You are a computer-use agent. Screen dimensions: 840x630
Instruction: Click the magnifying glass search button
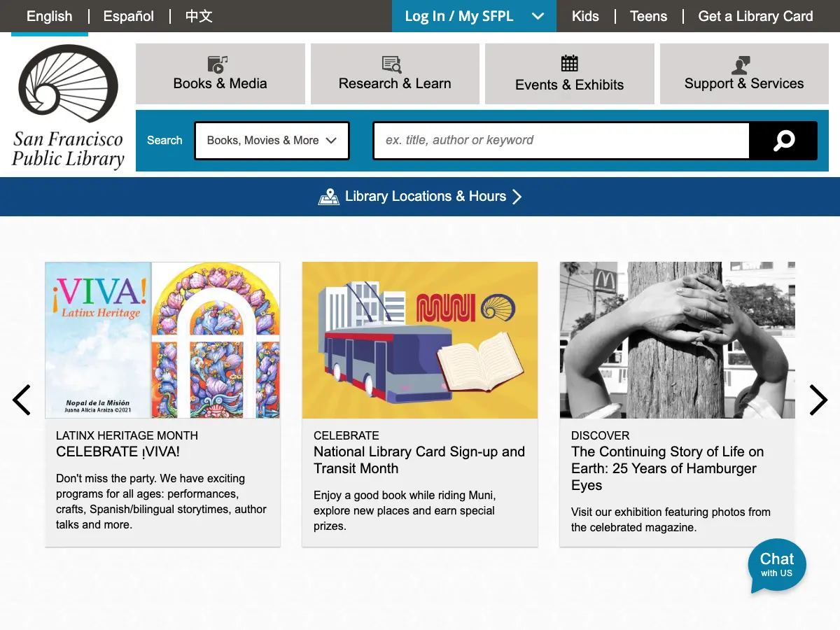click(783, 141)
